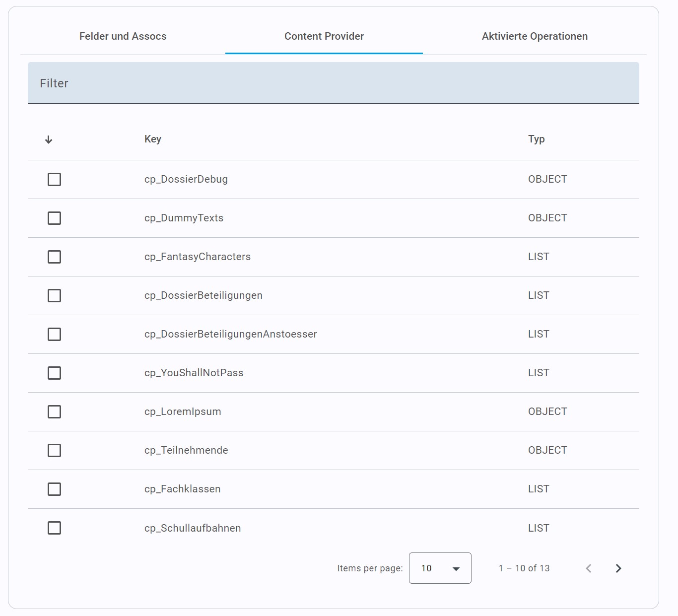Click the OBJECT type of cp_Teilnehmende
Screen dimensions: 678x616
(x=547, y=450)
